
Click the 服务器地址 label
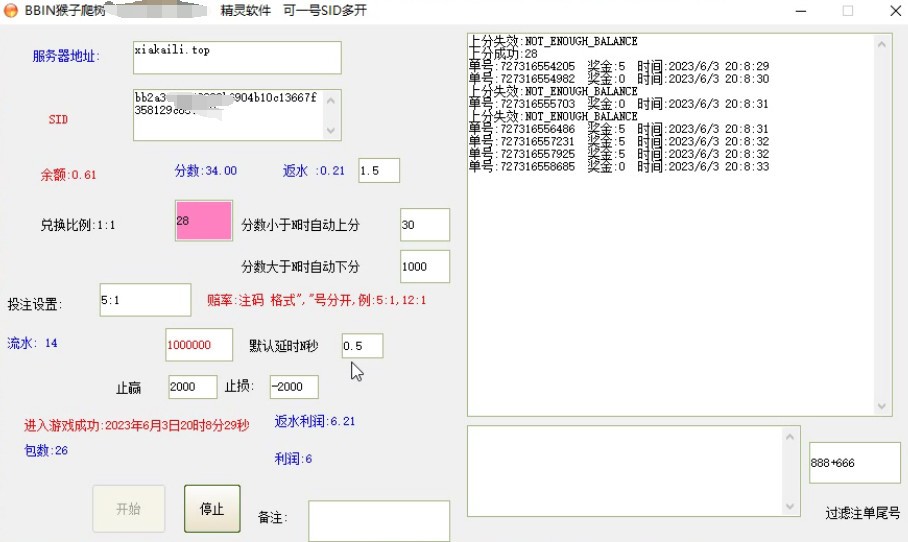point(66,56)
